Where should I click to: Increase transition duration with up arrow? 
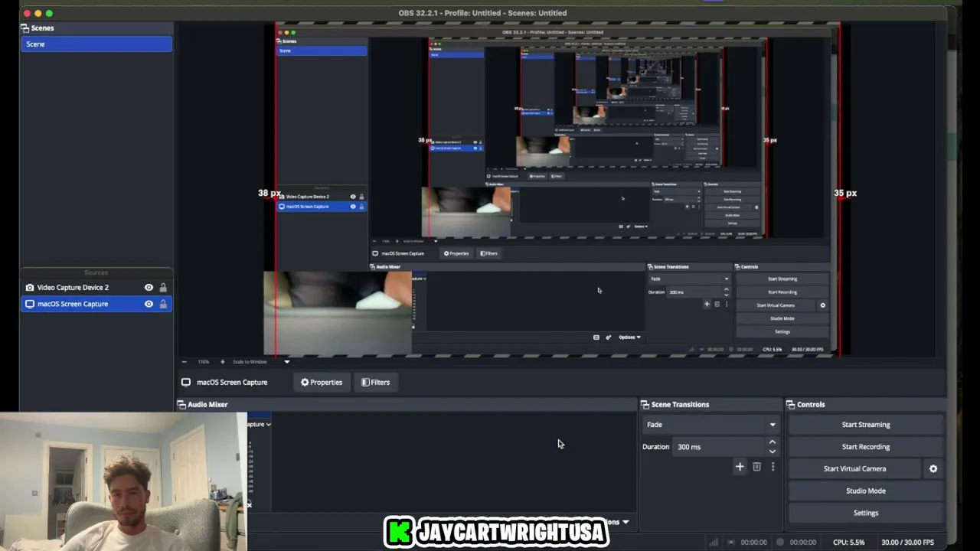772,442
